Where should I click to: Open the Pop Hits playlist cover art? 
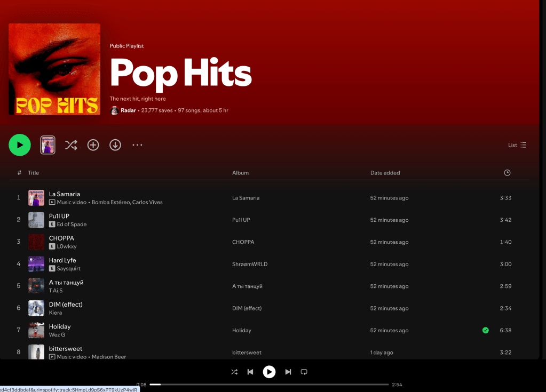[x=54, y=69]
